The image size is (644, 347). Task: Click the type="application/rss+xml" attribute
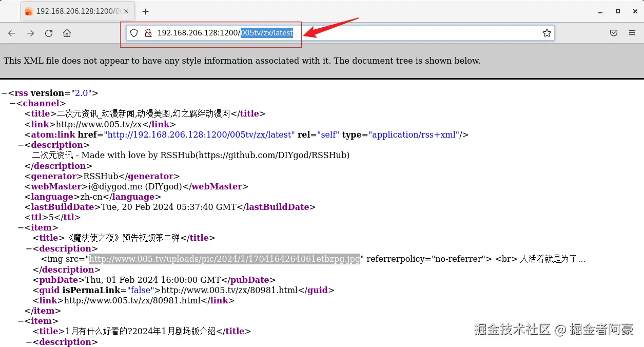(401, 135)
